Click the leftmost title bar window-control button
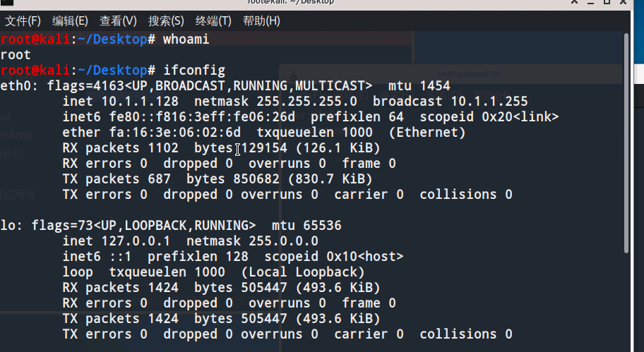 tap(575, 1)
